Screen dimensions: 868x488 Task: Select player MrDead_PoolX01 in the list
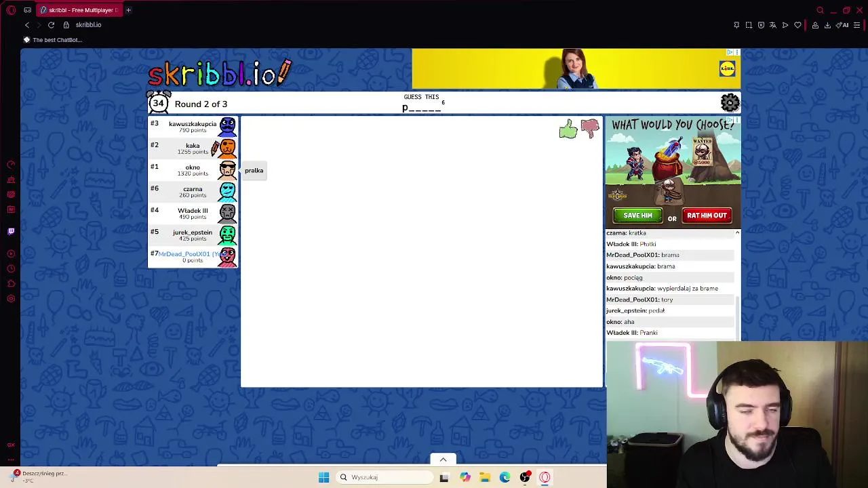coord(193,257)
